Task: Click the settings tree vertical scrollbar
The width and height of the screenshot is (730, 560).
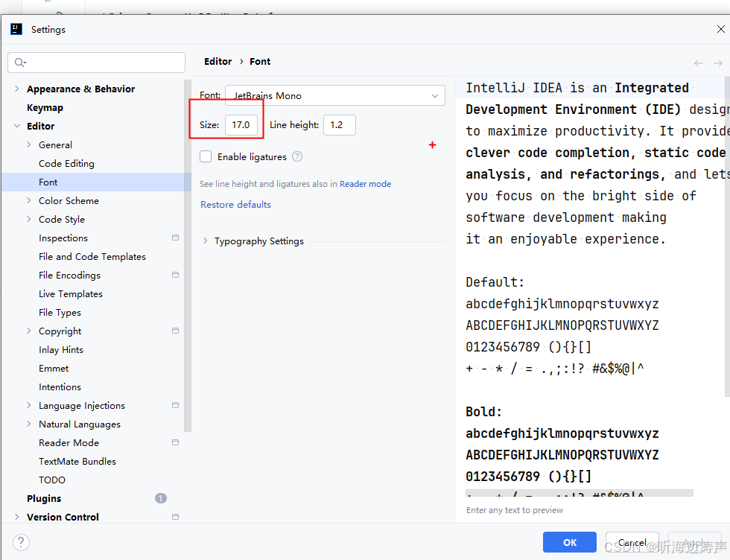Action: click(188, 256)
